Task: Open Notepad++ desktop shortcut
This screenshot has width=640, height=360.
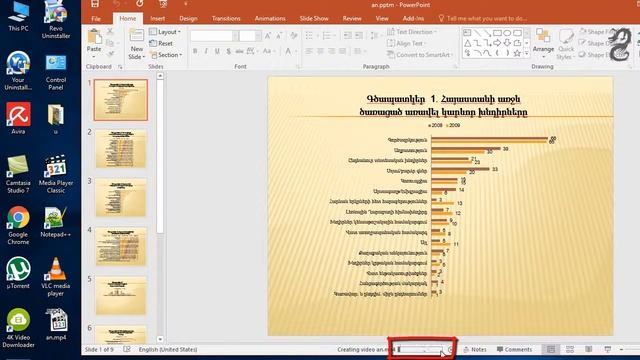Action: pos(56,222)
